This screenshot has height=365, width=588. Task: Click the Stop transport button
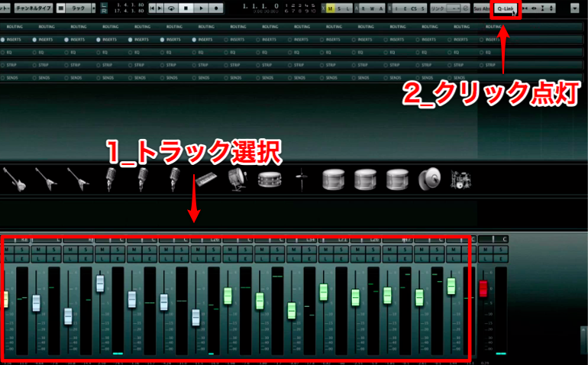click(186, 8)
